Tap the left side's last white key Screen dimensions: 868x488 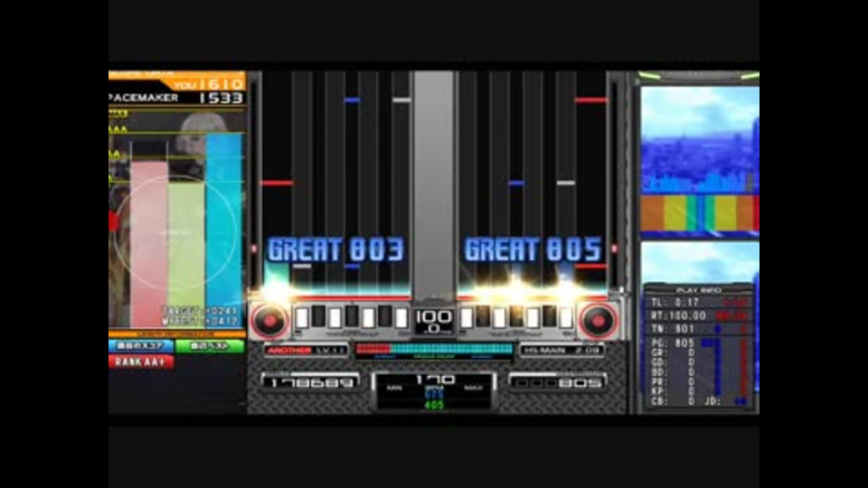click(x=401, y=319)
